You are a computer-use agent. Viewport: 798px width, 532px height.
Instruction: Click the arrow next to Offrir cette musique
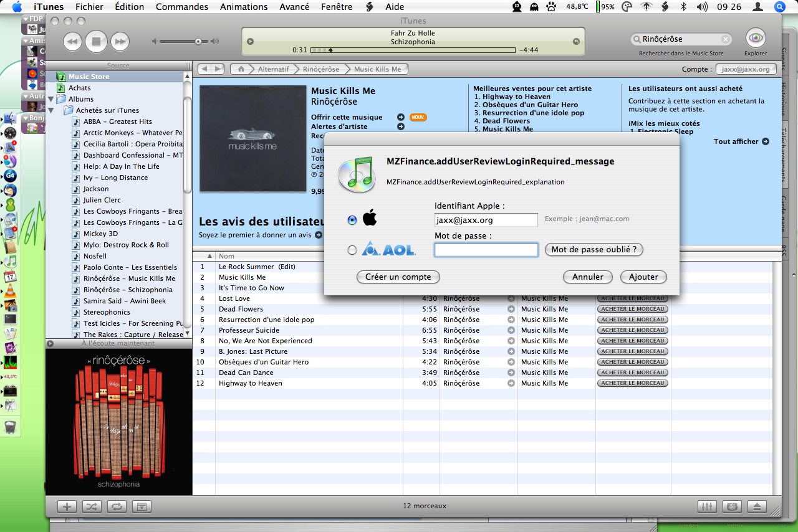(401, 117)
